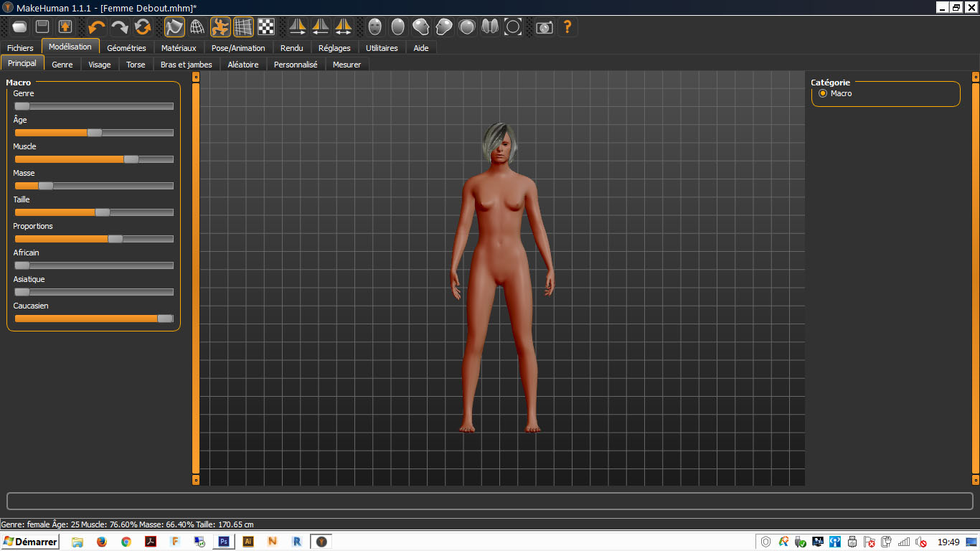Toggle the two-way symmetry arrow icon
The width and height of the screenshot is (980, 551).
point(344,27)
